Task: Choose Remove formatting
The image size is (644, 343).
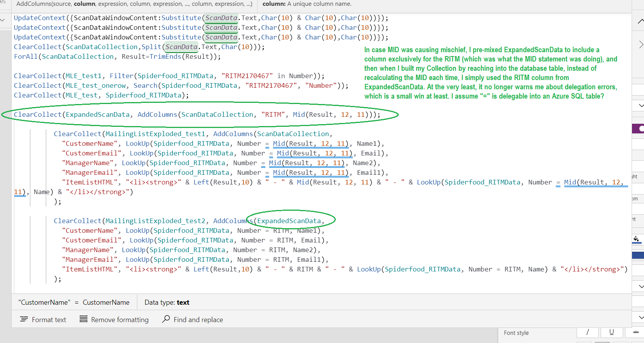Action: tap(114, 319)
